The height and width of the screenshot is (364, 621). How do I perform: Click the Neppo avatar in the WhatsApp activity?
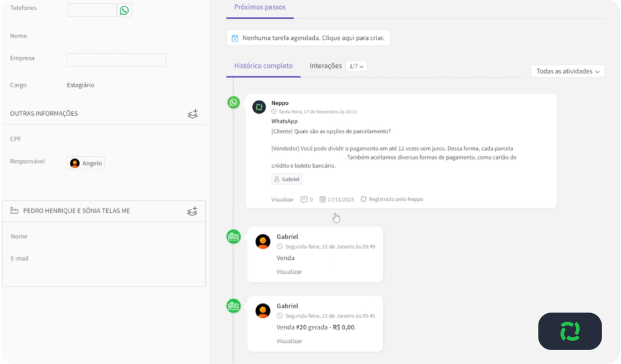click(x=259, y=107)
